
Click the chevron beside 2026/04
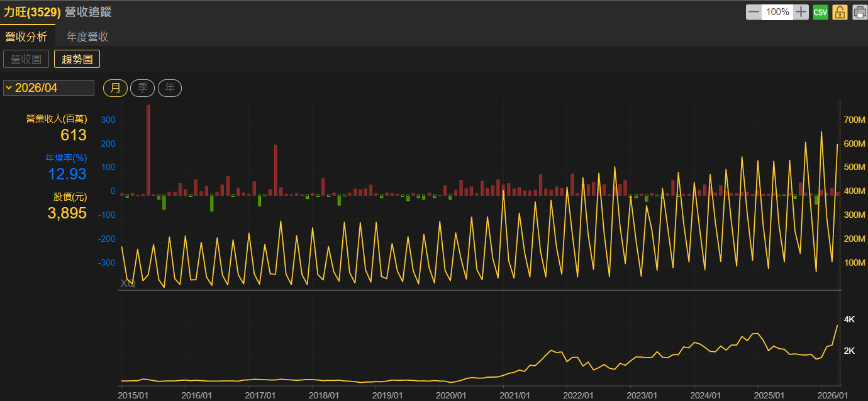click(9, 88)
